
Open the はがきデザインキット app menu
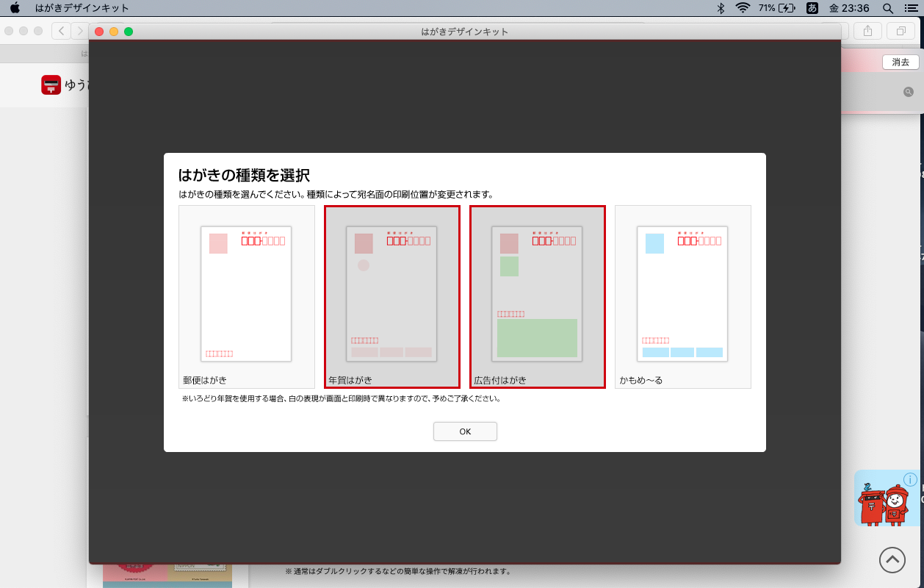82,8
